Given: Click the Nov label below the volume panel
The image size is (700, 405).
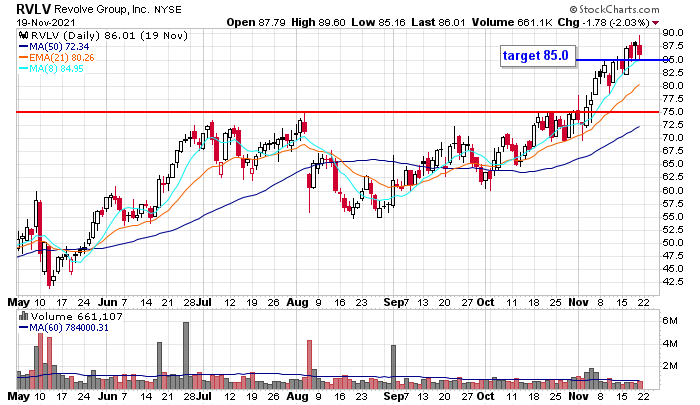Looking at the screenshot, I should pyautogui.click(x=578, y=396).
